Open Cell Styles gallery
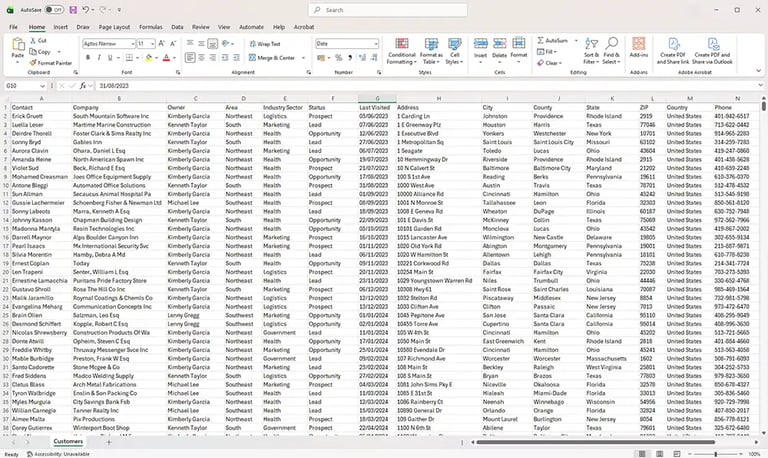 coord(455,51)
